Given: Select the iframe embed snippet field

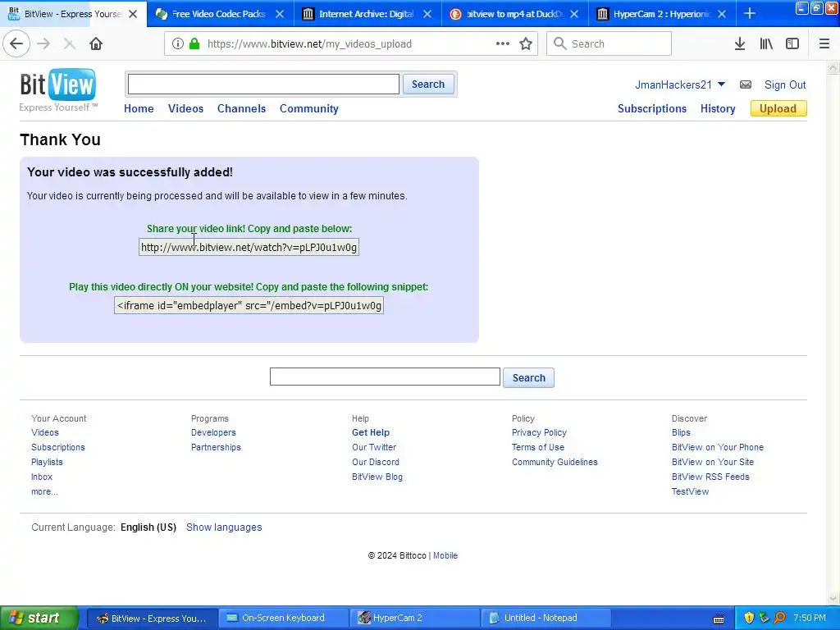Looking at the screenshot, I should coord(249,305).
